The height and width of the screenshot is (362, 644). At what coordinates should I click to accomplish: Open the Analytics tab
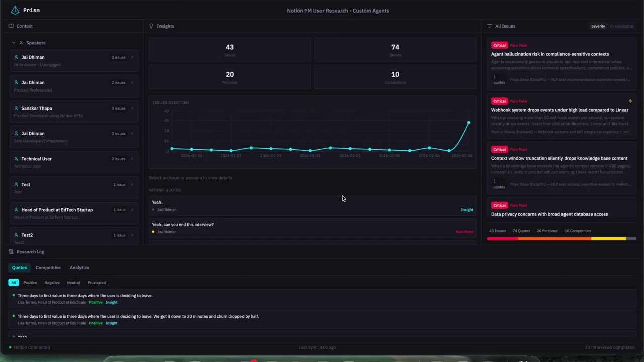pos(79,268)
